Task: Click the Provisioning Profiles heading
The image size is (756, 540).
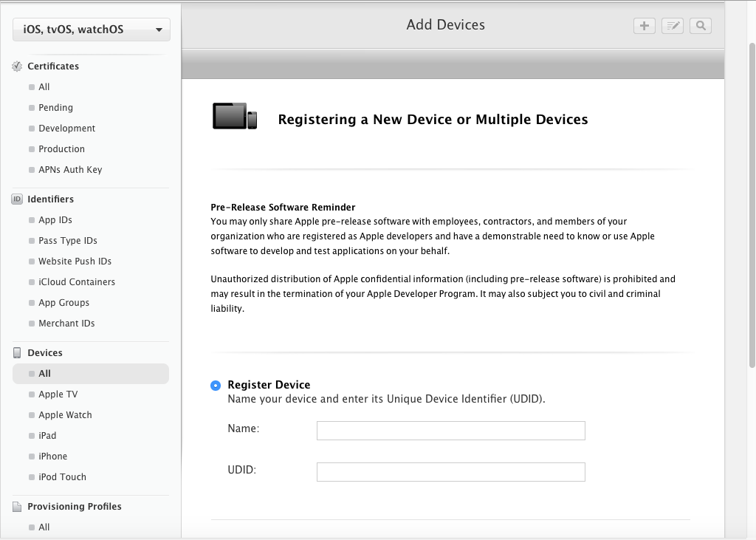Action: pyautogui.click(x=75, y=507)
